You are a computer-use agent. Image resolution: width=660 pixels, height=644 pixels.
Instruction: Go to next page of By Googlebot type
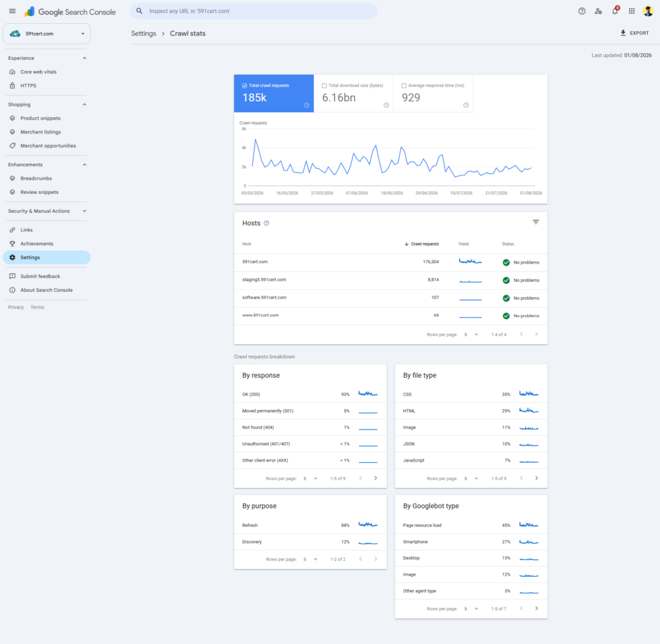pos(536,609)
